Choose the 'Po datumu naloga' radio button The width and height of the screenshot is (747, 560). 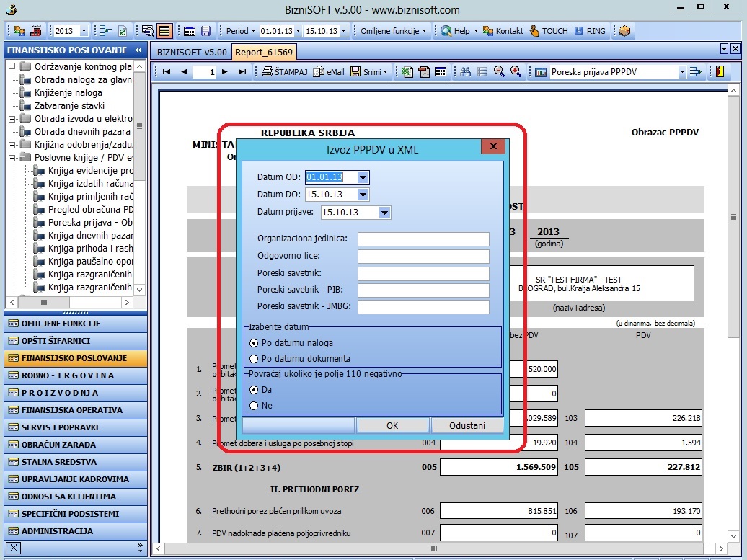(253, 343)
